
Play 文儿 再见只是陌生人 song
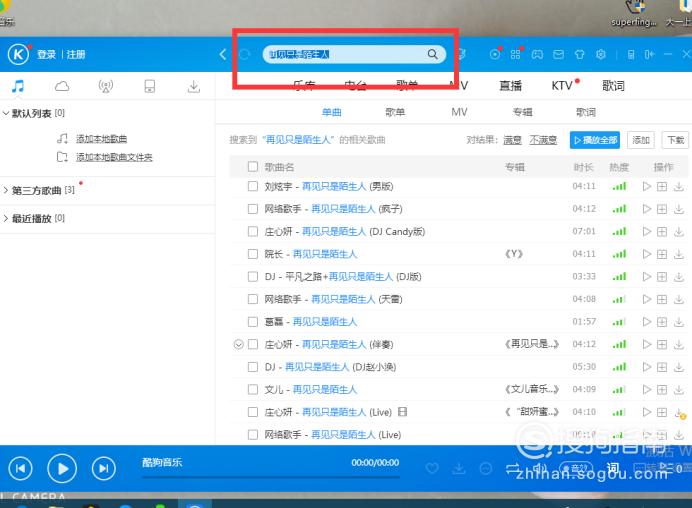pyautogui.click(x=647, y=389)
